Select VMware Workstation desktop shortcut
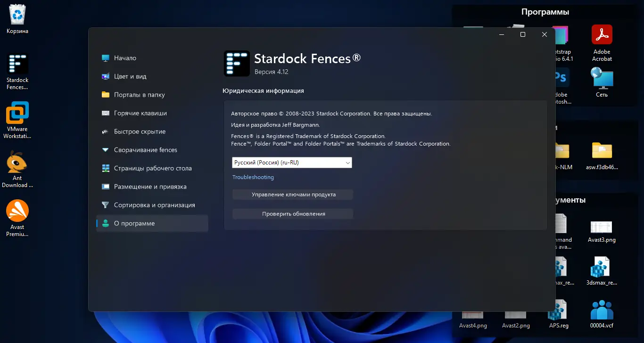The height and width of the screenshot is (343, 644). 17,121
